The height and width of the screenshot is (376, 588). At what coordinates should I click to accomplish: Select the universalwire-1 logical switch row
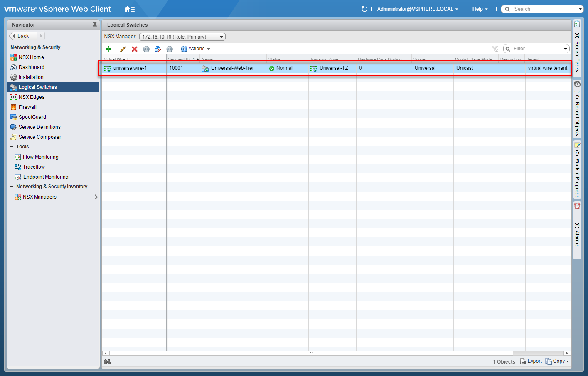[130, 68]
